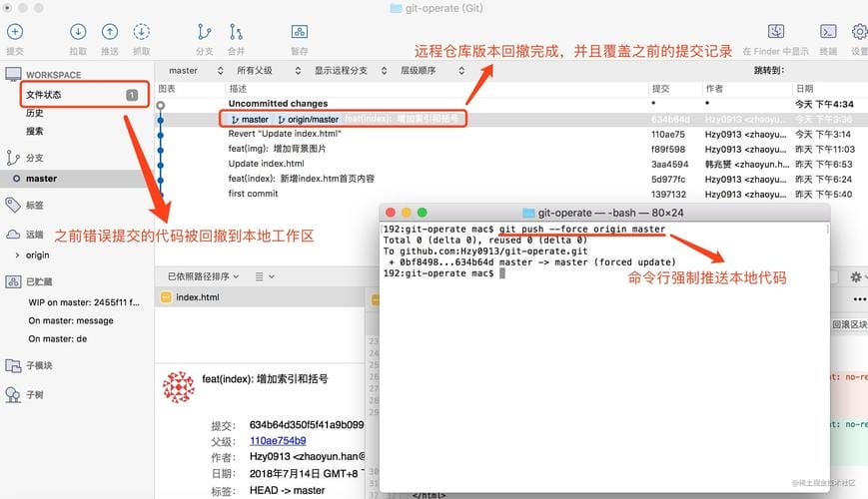Select commit 'feat(img): 增加背景图片'
This screenshot has width=868, height=499.
[x=511, y=149]
